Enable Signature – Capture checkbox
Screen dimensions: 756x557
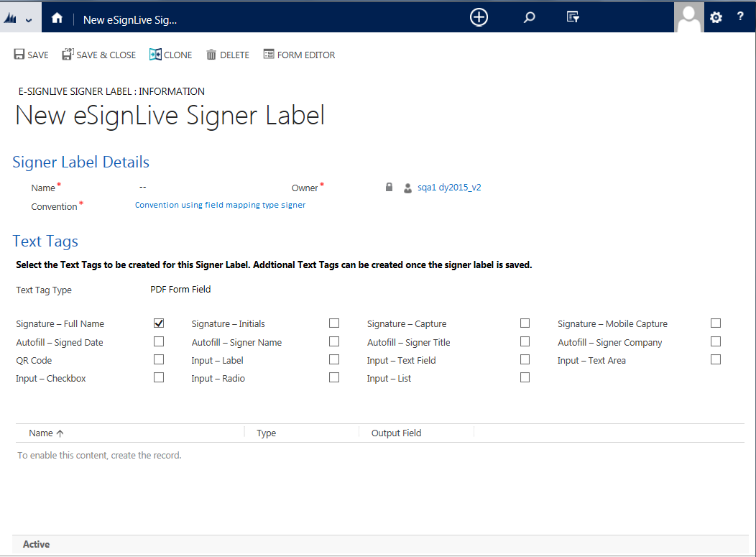[x=525, y=323]
